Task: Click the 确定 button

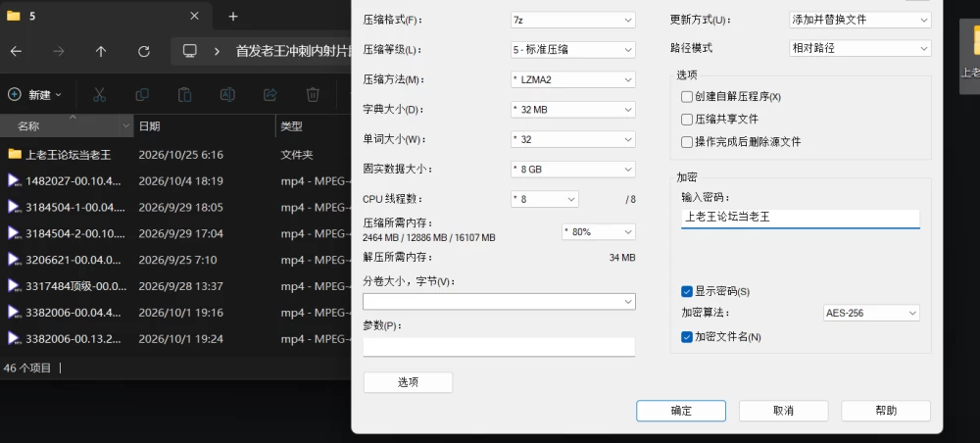Action: pyautogui.click(x=681, y=411)
